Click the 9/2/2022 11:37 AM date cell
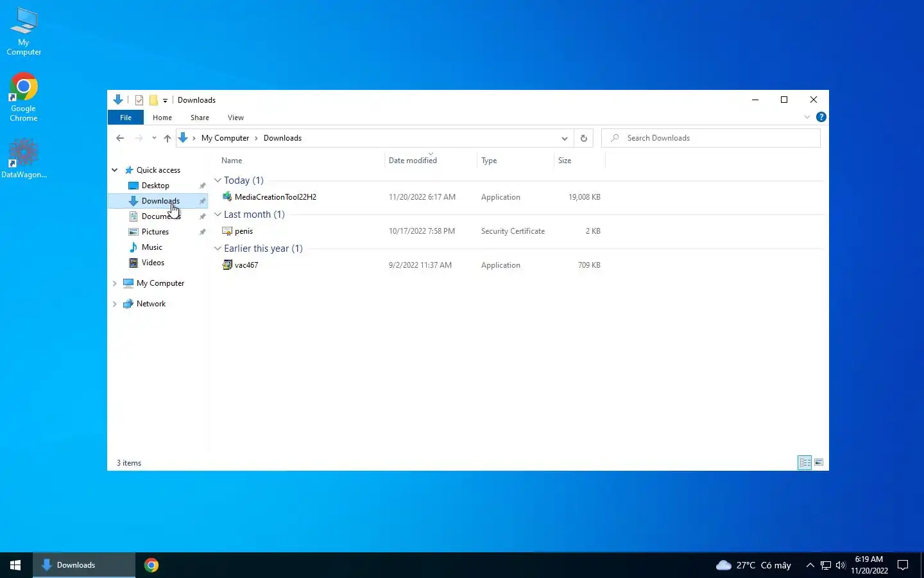The width and height of the screenshot is (924, 578). pos(420,265)
